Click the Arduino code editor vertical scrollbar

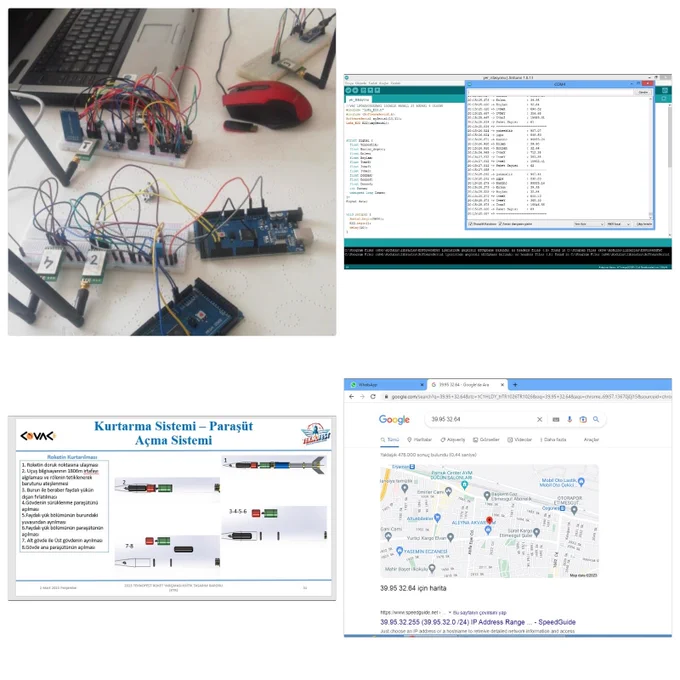click(x=670, y=169)
